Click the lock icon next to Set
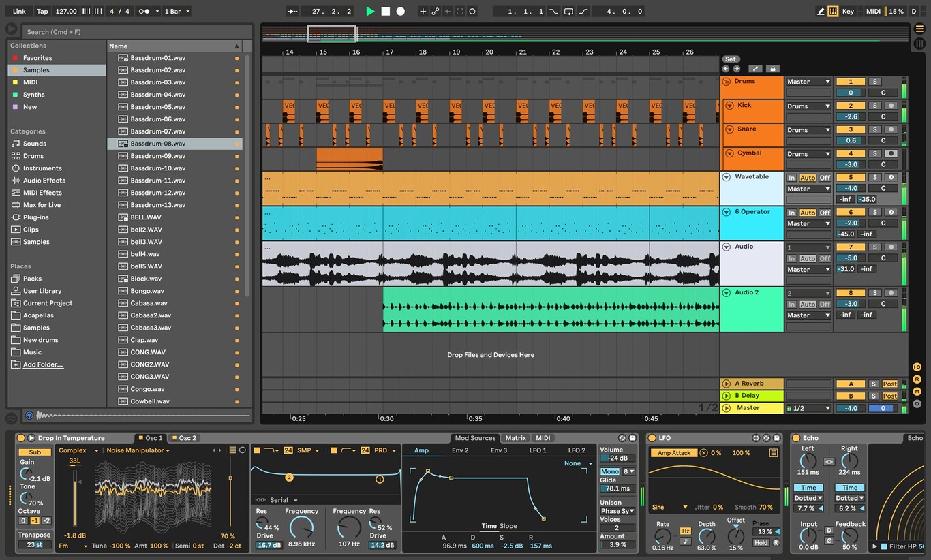931x560 pixels. click(772, 69)
